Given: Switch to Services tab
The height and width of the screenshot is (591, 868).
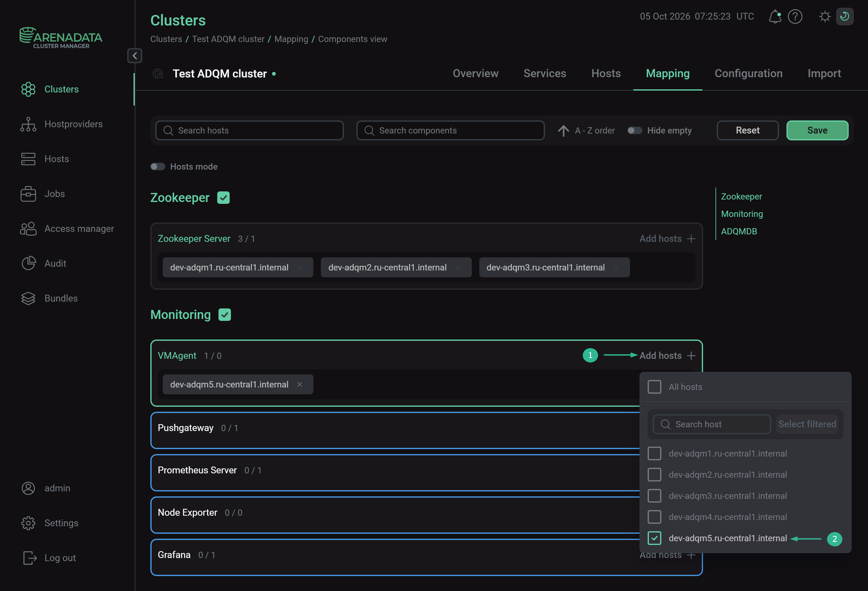Looking at the screenshot, I should click(545, 73).
